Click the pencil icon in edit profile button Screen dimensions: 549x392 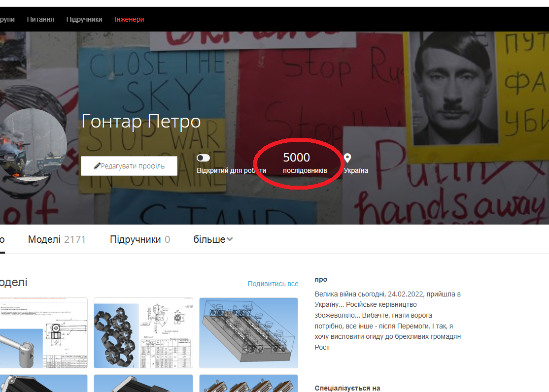97,166
